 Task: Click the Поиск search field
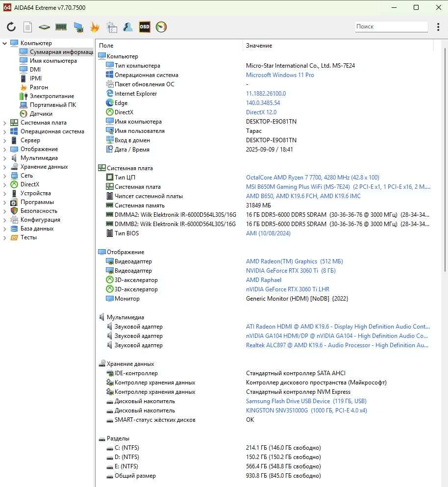click(391, 26)
